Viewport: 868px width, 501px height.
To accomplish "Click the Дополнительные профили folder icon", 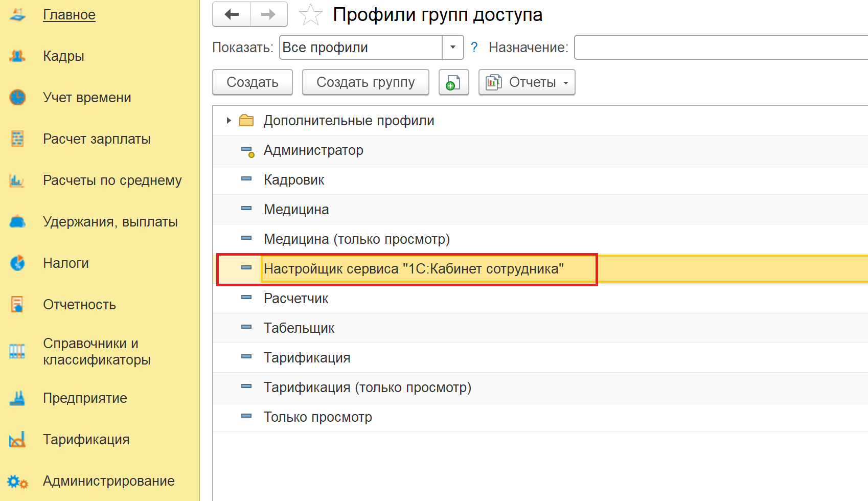I will 246,121.
